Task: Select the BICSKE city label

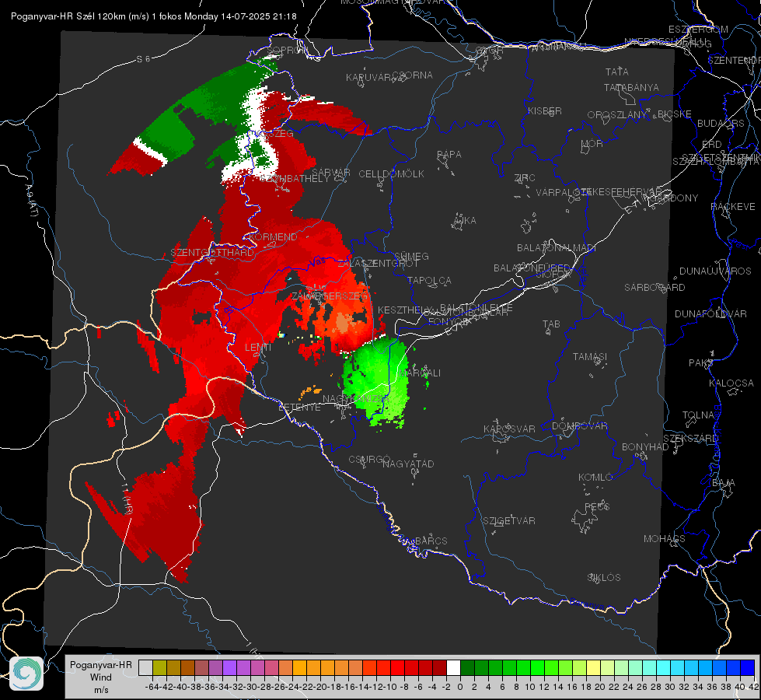Action: point(675,114)
